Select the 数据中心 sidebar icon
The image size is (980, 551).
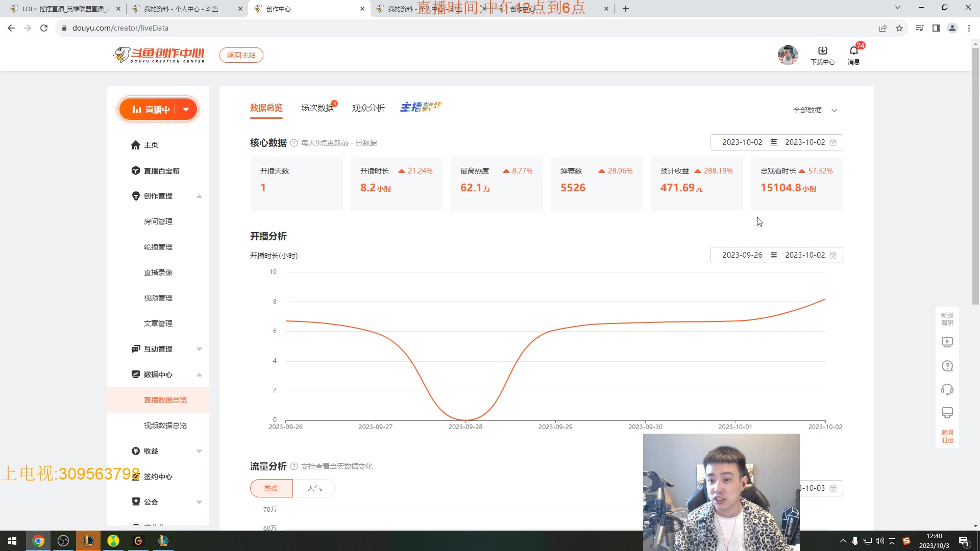pyautogui.click(x=136, y=374)
